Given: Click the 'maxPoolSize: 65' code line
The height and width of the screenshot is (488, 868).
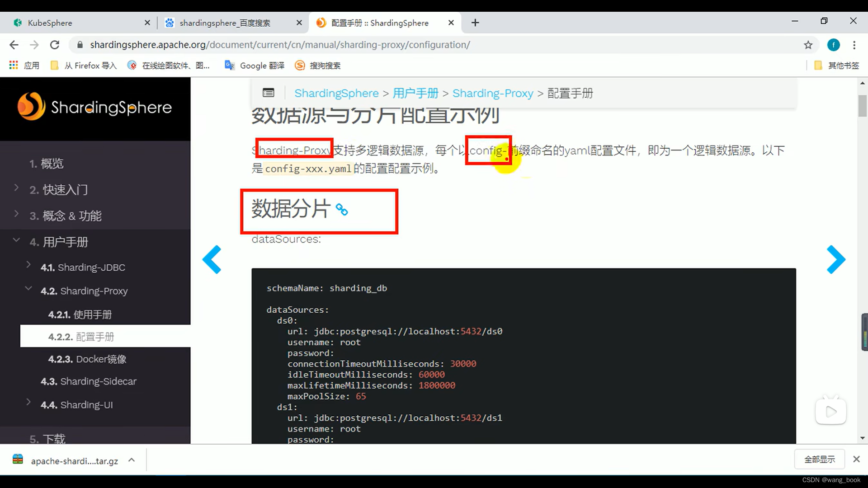Looking at the screenshot, I should [x=326, y=396].
